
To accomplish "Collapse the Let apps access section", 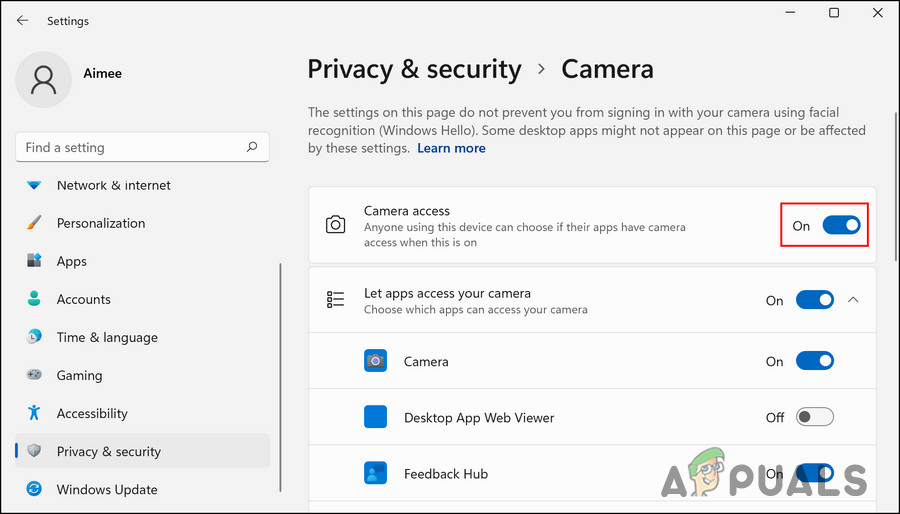I will tap(853, 300).
